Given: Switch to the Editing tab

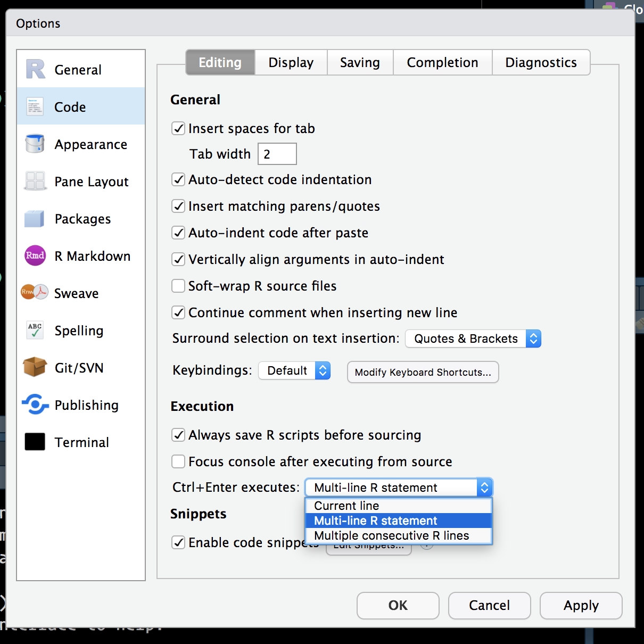Looking at the screenshot, I should (x=220, y=62).
